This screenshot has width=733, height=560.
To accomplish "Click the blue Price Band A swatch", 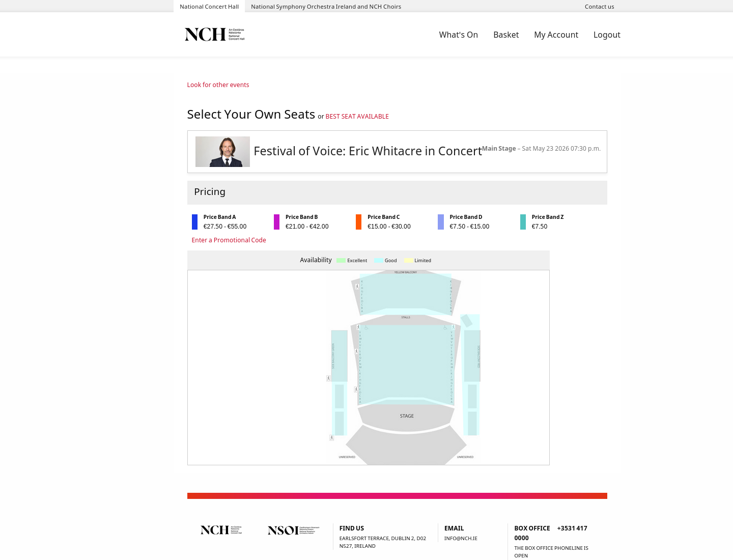I will (194, 222).
